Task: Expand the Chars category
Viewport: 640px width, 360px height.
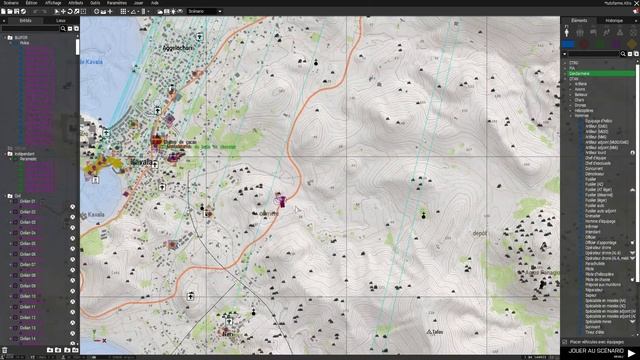Action: point(571,100)
